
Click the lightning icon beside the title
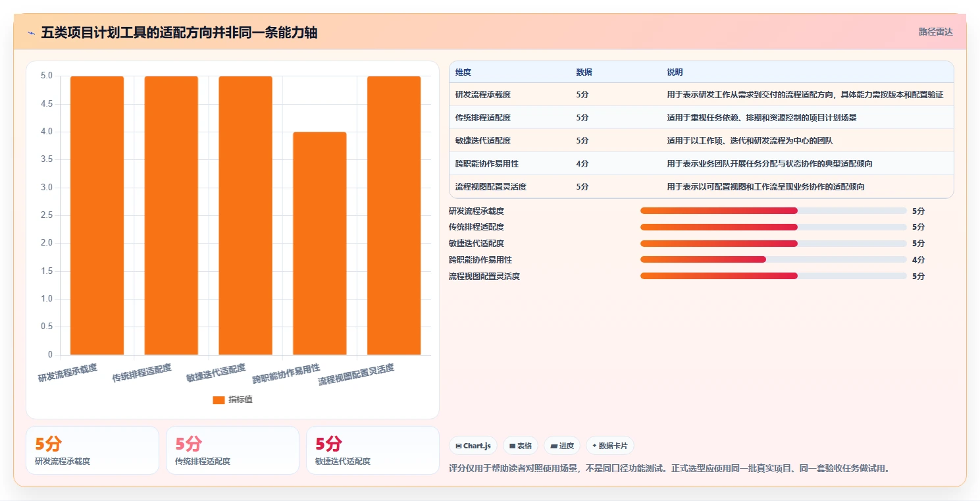(x=31, y=33)
